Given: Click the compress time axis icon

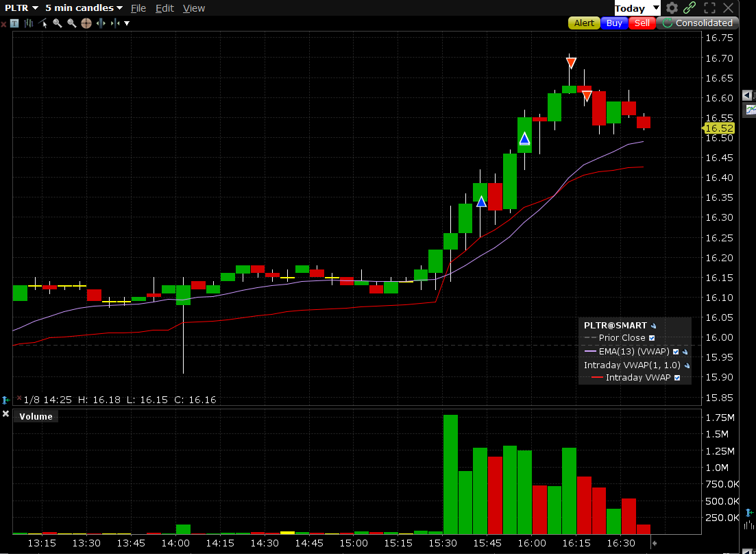Looking at the screenshot, I should (x=115, y=23).
